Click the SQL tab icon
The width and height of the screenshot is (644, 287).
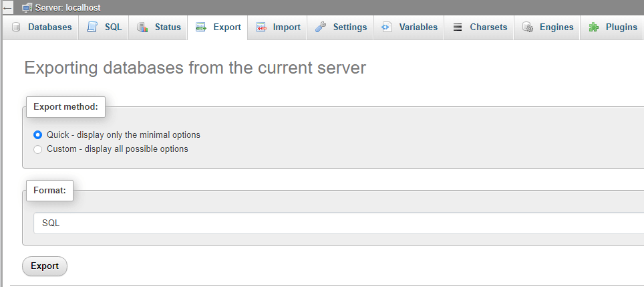pos(92,27)
